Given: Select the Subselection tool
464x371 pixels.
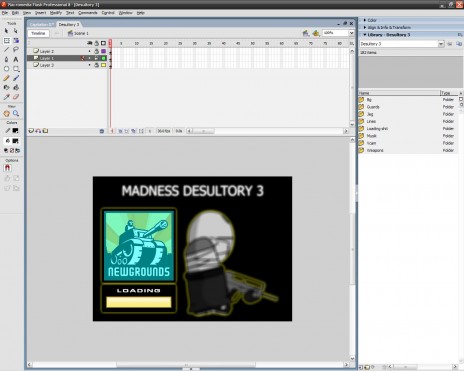Looking at the screenshot, I should click(16, 31).
